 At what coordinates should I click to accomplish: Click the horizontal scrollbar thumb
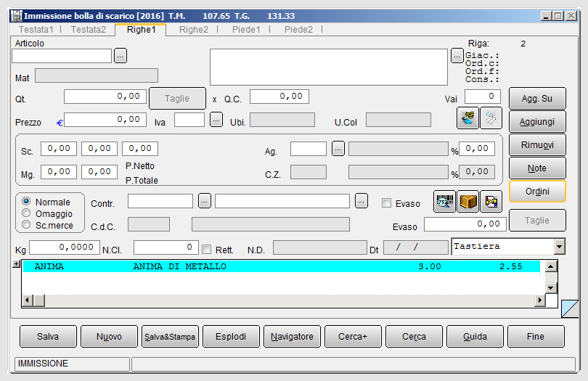39,300
